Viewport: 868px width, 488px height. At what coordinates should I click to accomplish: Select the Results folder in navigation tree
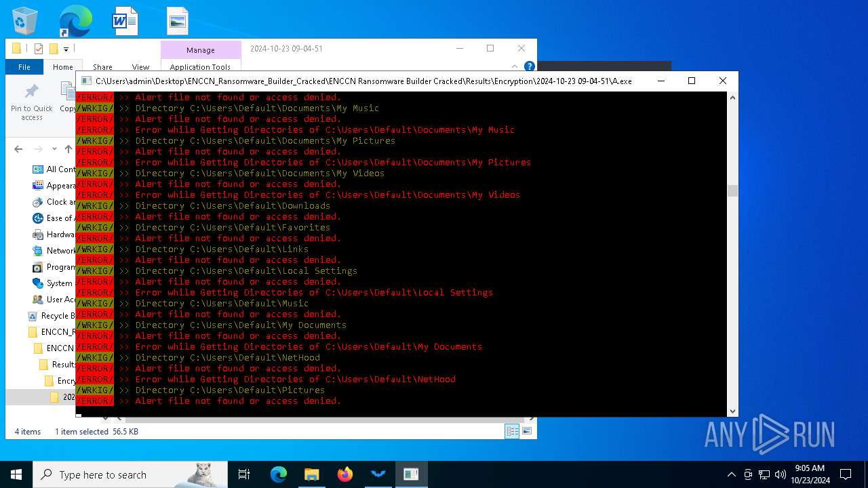58,365
